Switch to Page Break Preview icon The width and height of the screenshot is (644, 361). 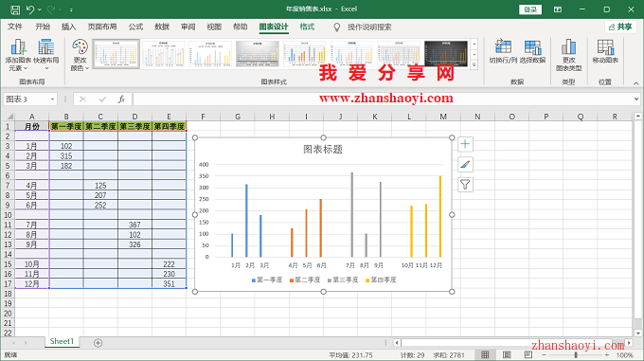(528, 354)
